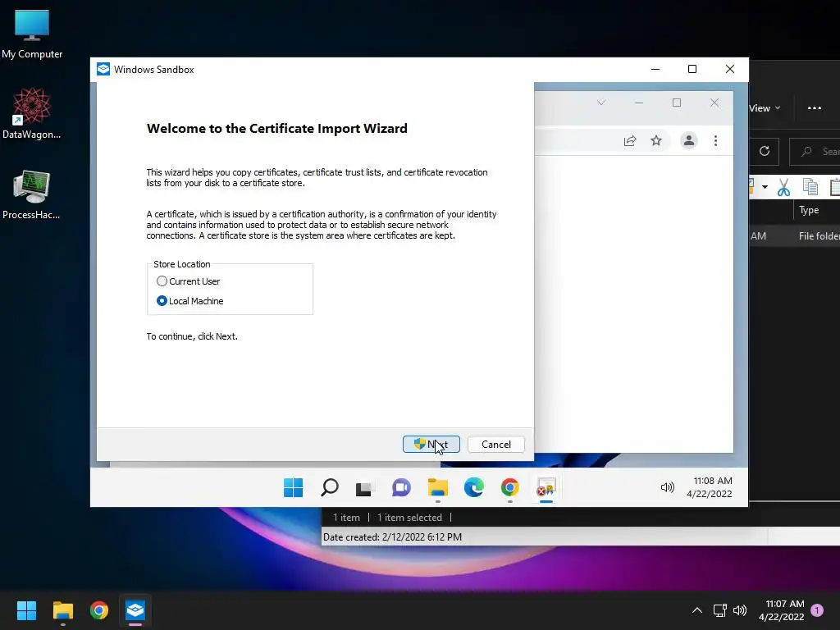Viewport: 840px width, 630px height.
Task: Open the notification badge in host tray
Action: pyautogui.click(x=817, y=609)
